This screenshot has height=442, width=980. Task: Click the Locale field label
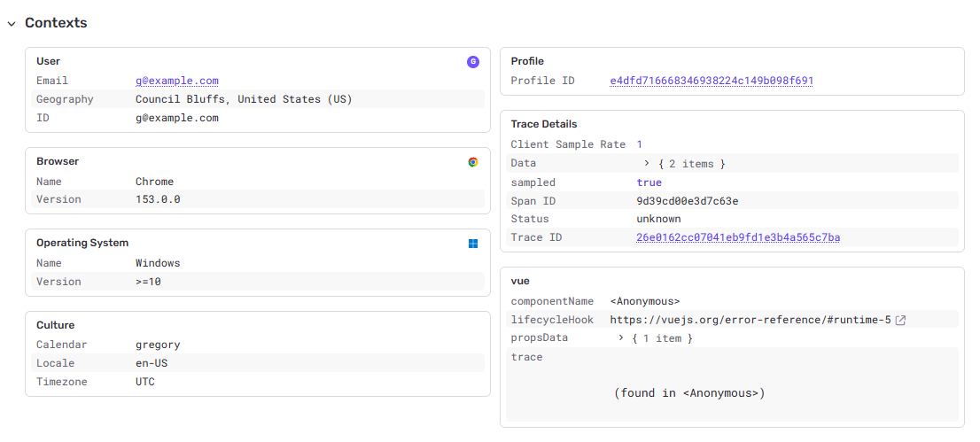click(x=56, y=363)
